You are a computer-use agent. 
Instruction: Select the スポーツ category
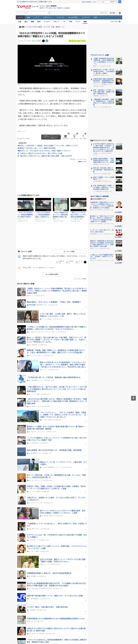tap(56, 21)
